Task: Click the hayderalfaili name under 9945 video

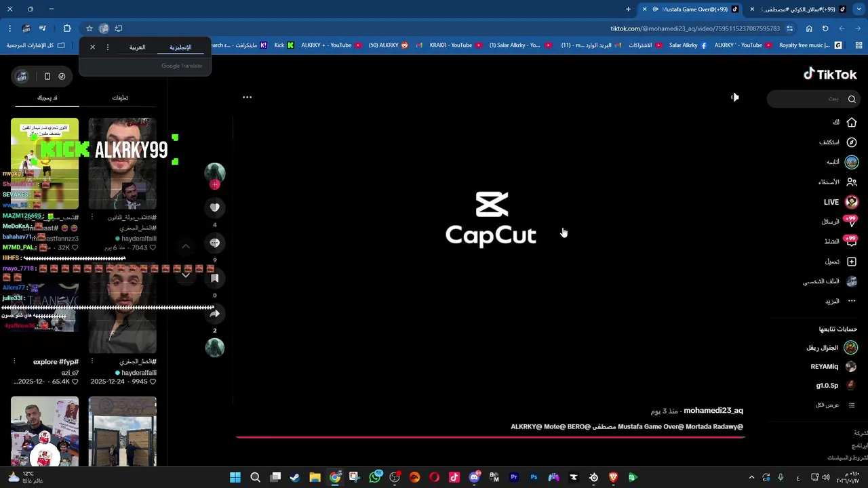Action: coord(139,373)
